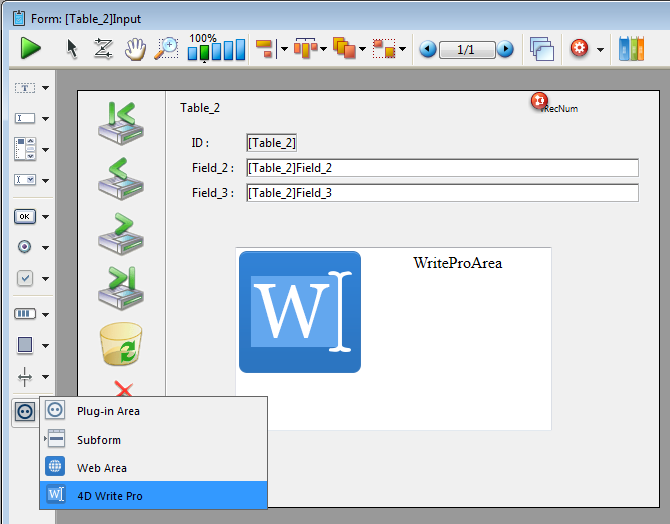Select the progress indicator tool
Image resolution: width=670 pixels, height=524 pixels.
[25, 314]
